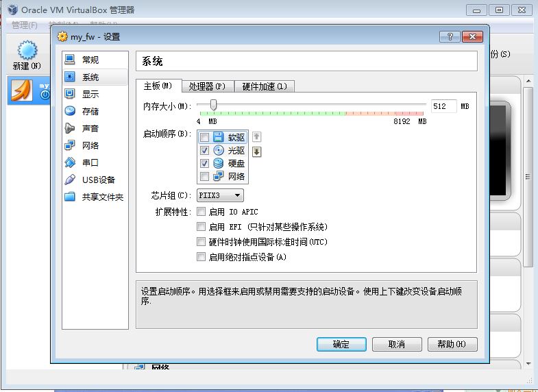This screenshot has width=538, height=392.
Task: Select the 系统 category icon in sidebar
Action: click(x=70, y=77)
